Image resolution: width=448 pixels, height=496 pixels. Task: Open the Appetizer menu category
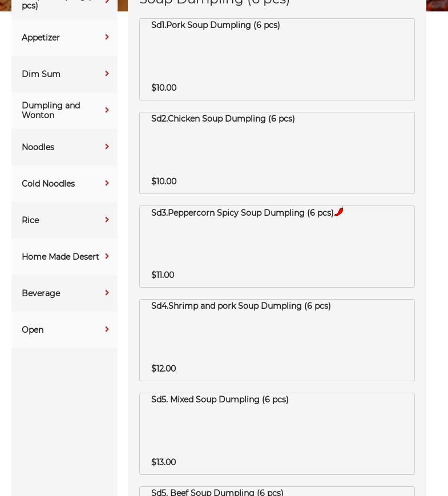[x=41, y=38]
